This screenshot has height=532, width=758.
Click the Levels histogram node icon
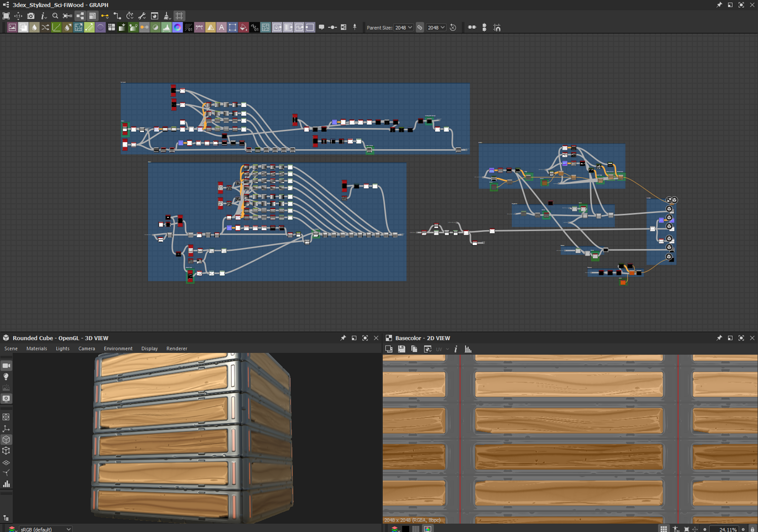(166, 28)
